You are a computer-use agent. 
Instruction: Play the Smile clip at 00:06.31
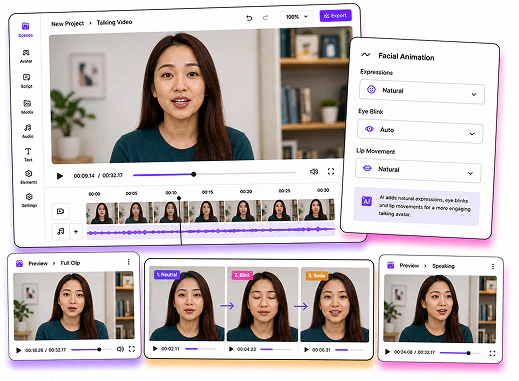pyautogui.click(x=306, y=350)
